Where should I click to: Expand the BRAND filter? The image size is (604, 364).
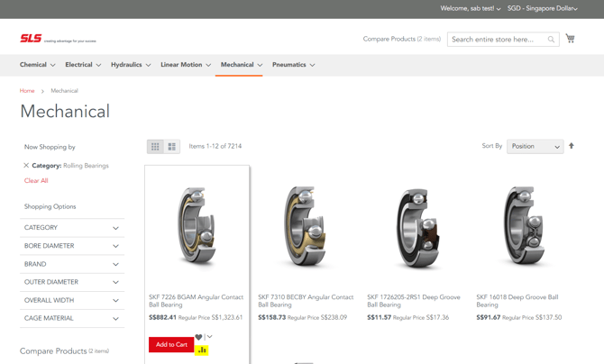(72, 264)
